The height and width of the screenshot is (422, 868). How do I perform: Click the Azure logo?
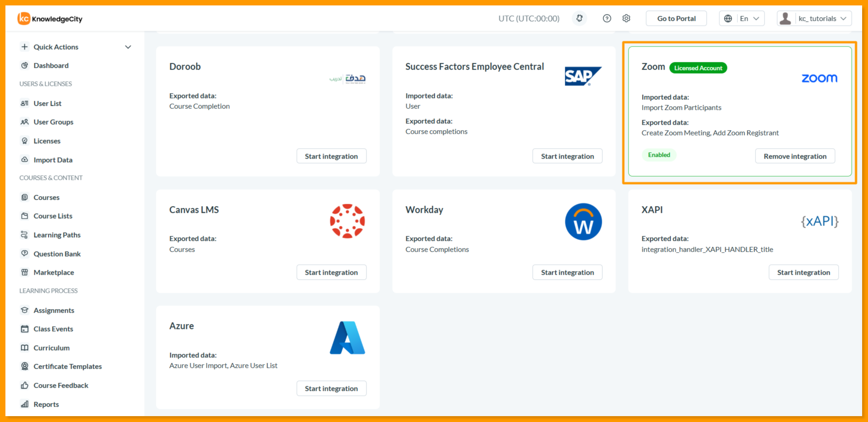347,338
